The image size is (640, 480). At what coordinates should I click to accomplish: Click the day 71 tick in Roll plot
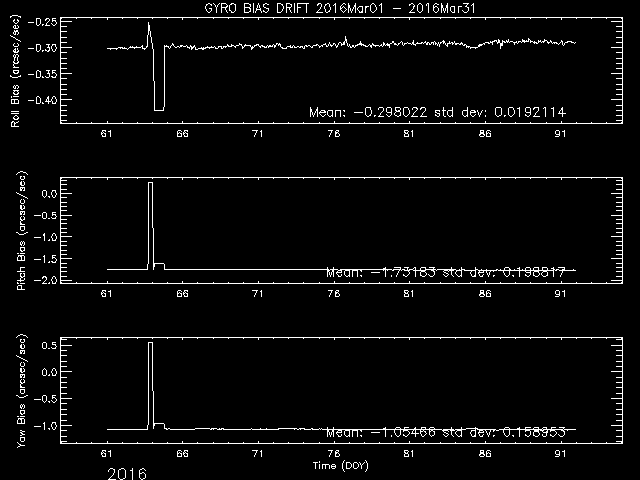coord(257,134)
